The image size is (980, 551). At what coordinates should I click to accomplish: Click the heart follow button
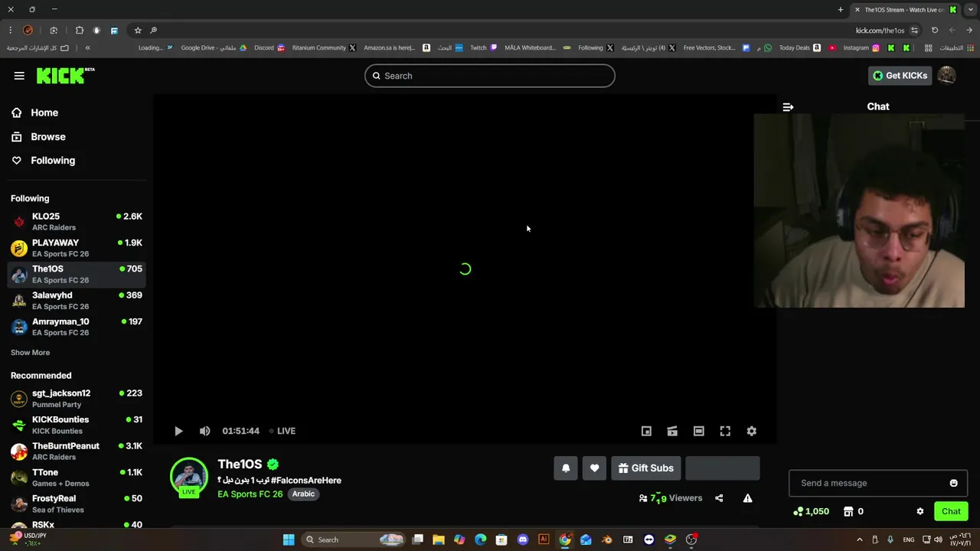coord(594,468)
